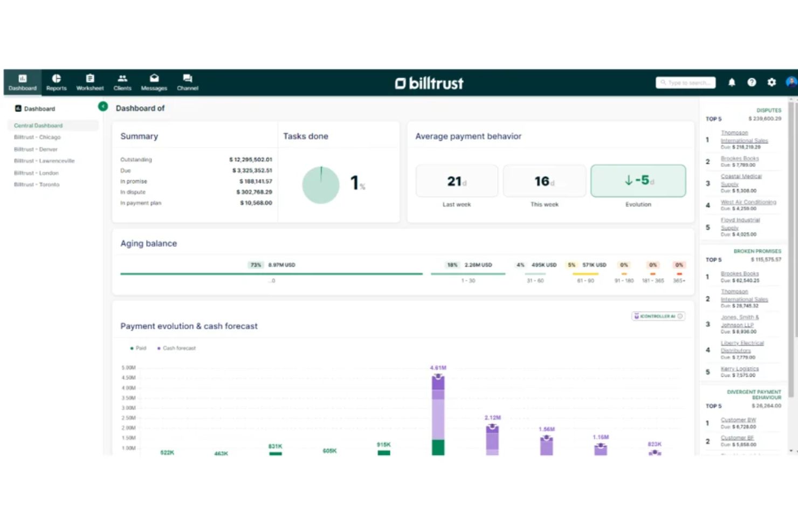Open the Reports pie-chart icon
The height and width of the screenshot is (532, 798).
click(x=56, y=78)
